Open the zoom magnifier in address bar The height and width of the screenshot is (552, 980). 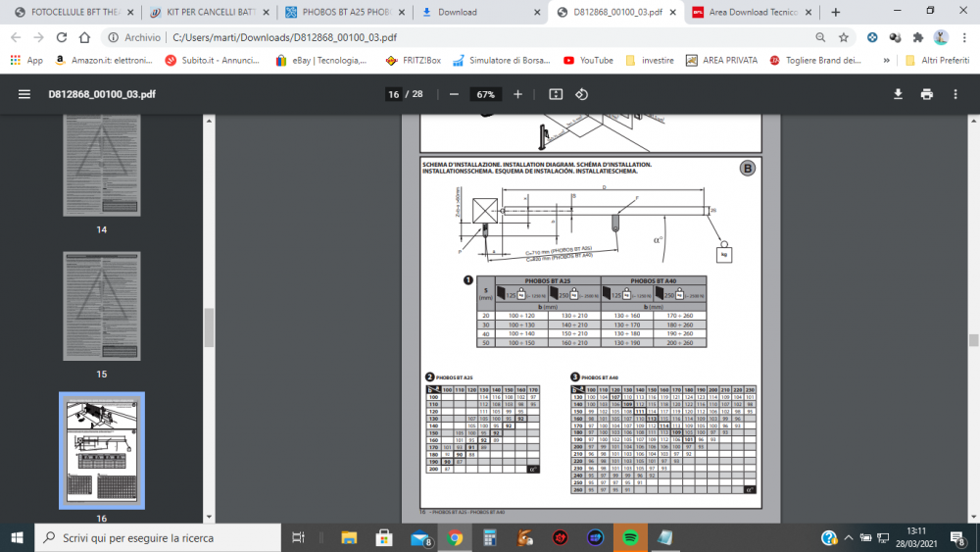(820, 37)
